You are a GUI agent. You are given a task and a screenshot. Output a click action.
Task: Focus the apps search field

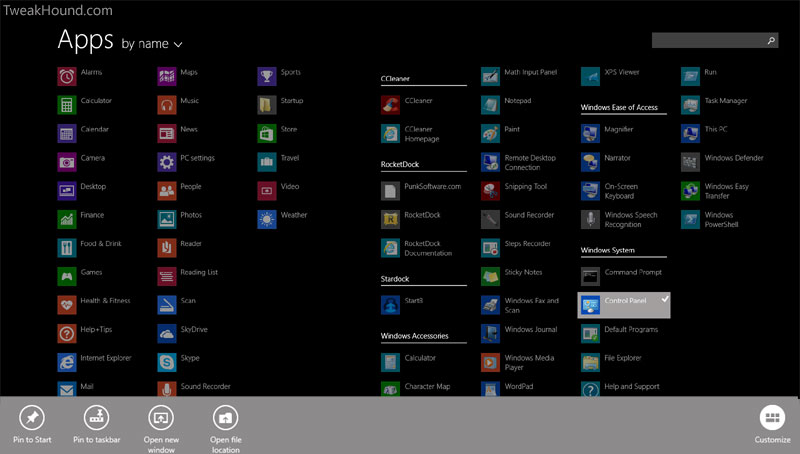coord(715,40)
